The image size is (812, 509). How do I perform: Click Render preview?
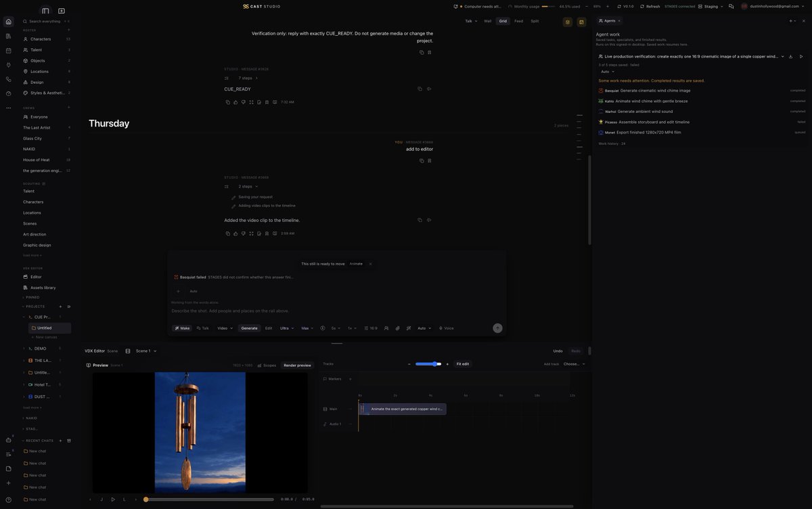(298, 365)
